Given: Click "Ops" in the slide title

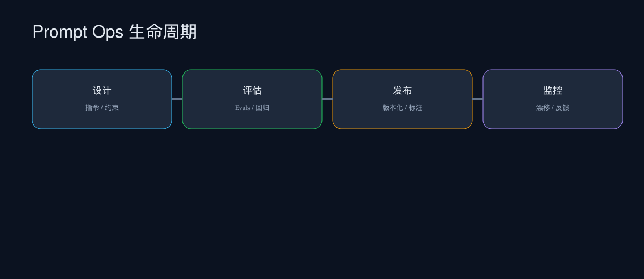Looking at the screenshot, I should pyautogui.click(x=107, y=32).
